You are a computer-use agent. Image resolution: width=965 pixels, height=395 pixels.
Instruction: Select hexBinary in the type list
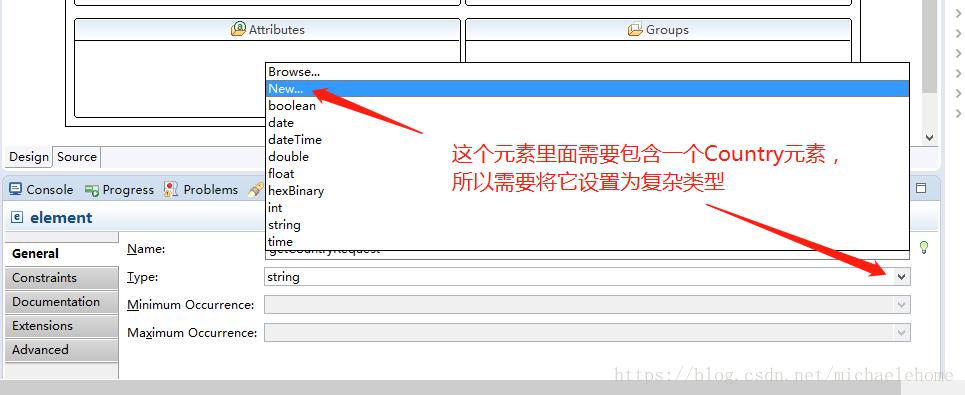click(587, 191)
